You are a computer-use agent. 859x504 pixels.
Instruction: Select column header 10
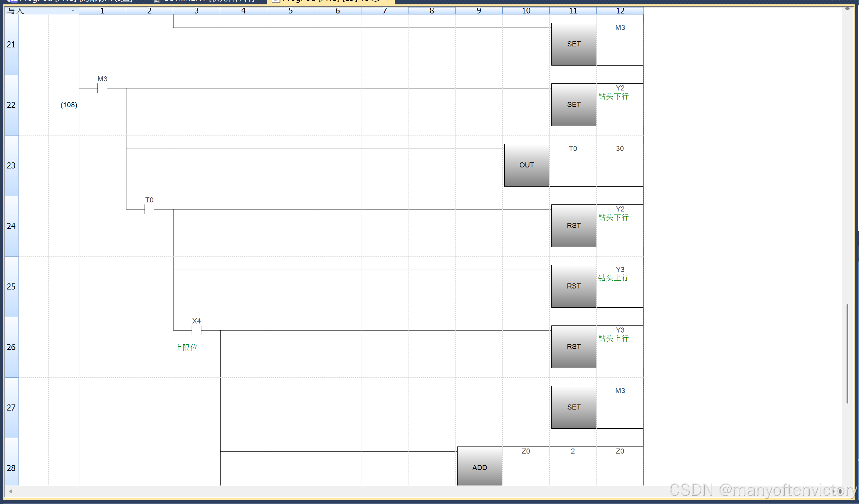click(525, 10)
